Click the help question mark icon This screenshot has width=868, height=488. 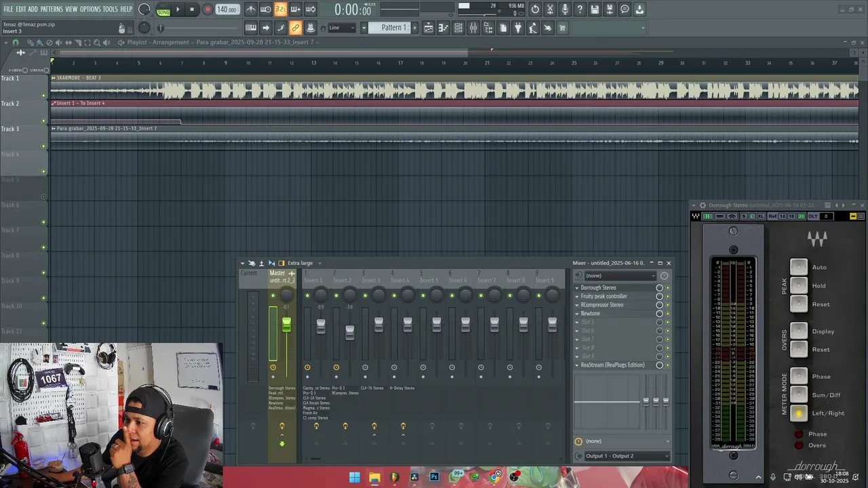pos(580,9)
